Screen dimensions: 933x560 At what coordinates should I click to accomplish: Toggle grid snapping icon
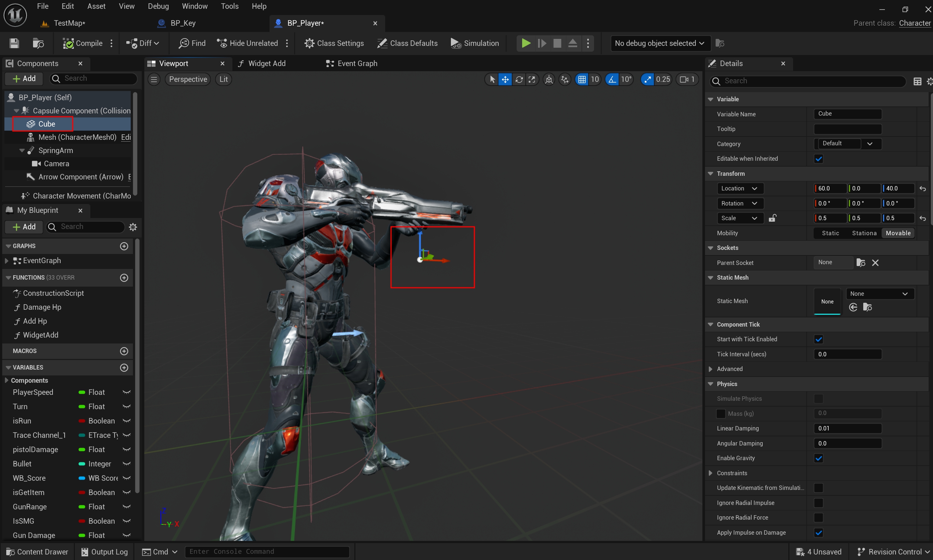pos(582,79)
